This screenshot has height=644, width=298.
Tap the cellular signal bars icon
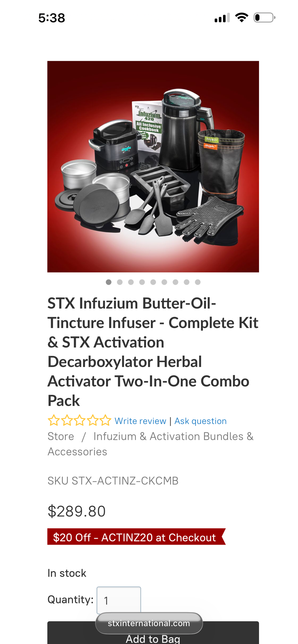tap(222, 17)
